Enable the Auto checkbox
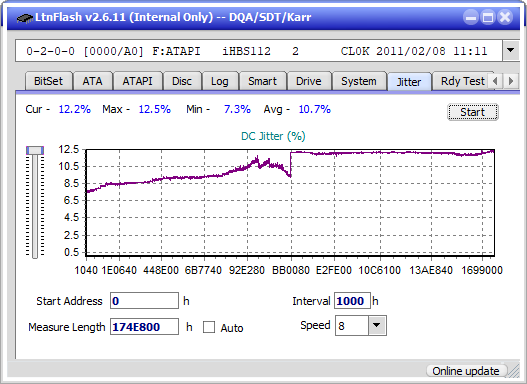Image resolution: width=527 pixels, height=384 pixels. click(209, 327)
